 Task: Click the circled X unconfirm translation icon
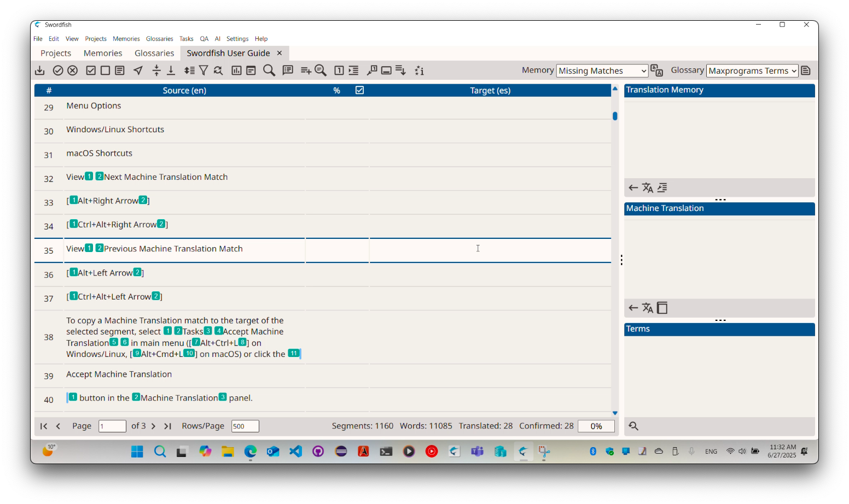(73, 71)
